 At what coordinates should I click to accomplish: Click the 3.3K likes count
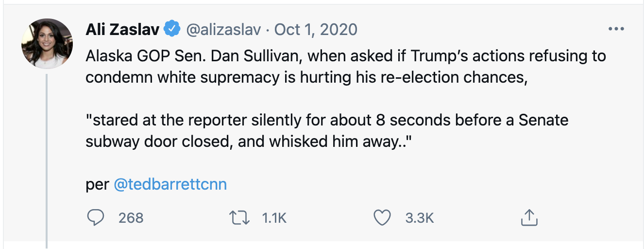click(419, 218)
